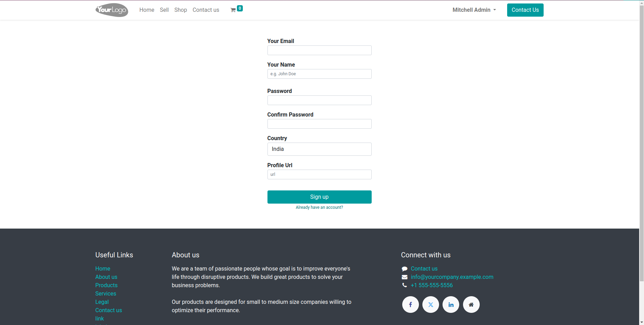Click into the Profile Url field
Image resolution: width=644 pixels, height=325 pixels.
point(319,174)
